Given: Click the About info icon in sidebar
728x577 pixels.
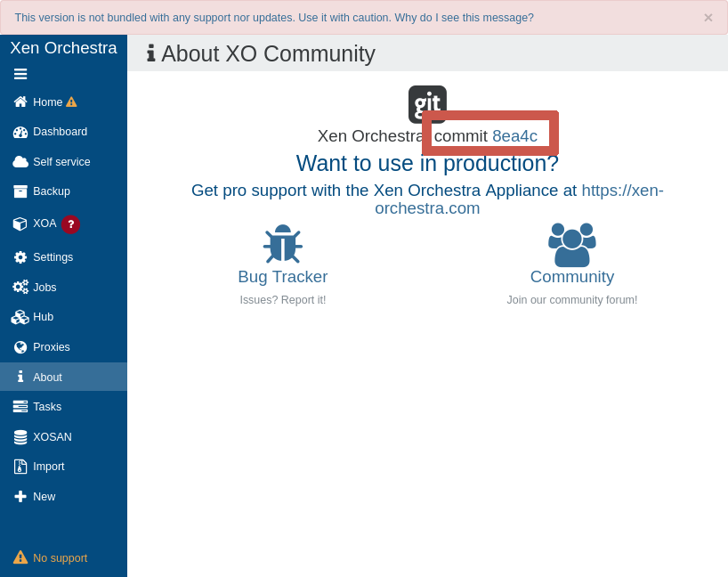Looking at the screenshot, I should (20, 377).
